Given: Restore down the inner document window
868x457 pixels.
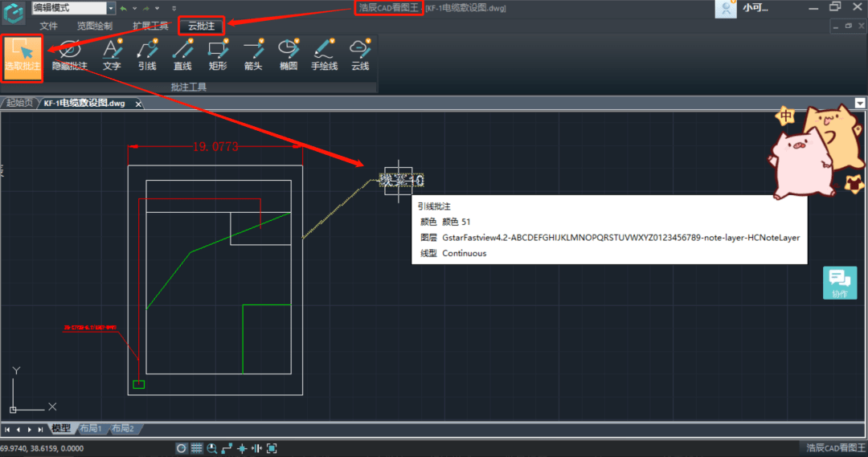Looking at the screenshot, I should 849,26.
